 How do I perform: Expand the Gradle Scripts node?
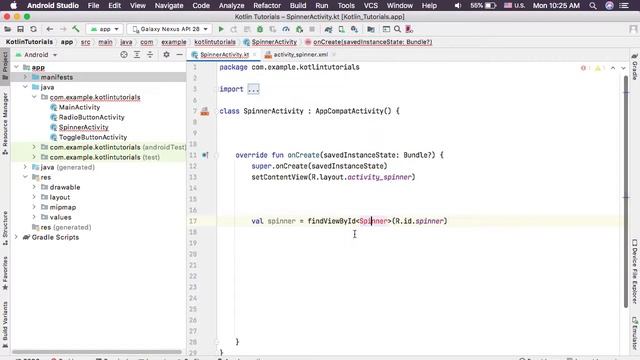pos(16,237)
